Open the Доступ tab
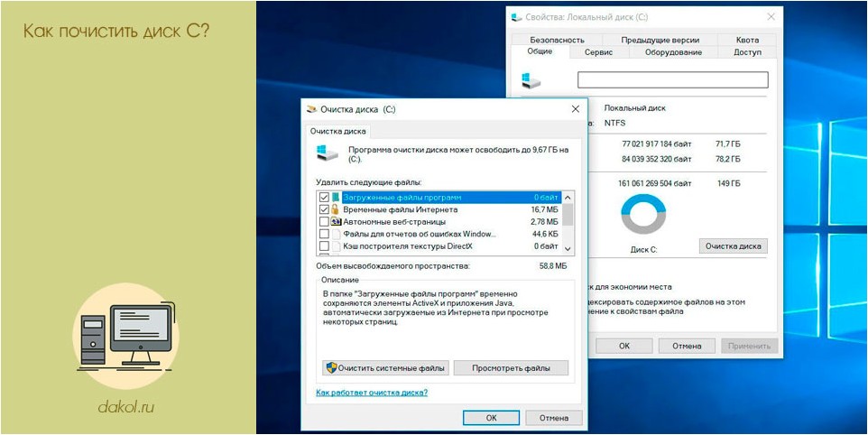The height and width of the screenshot is (435, 868). pyautogui.click(x=747, y=52)
